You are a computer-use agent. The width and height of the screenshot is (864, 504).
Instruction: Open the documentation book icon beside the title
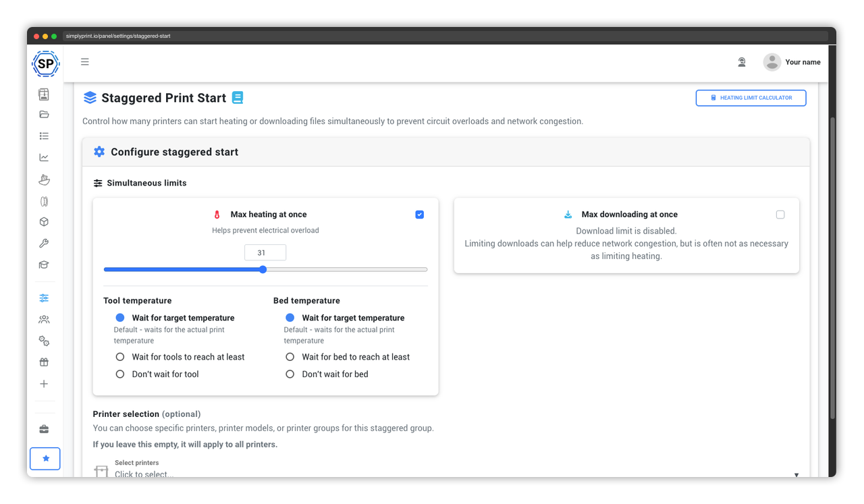tap(238, 98)
